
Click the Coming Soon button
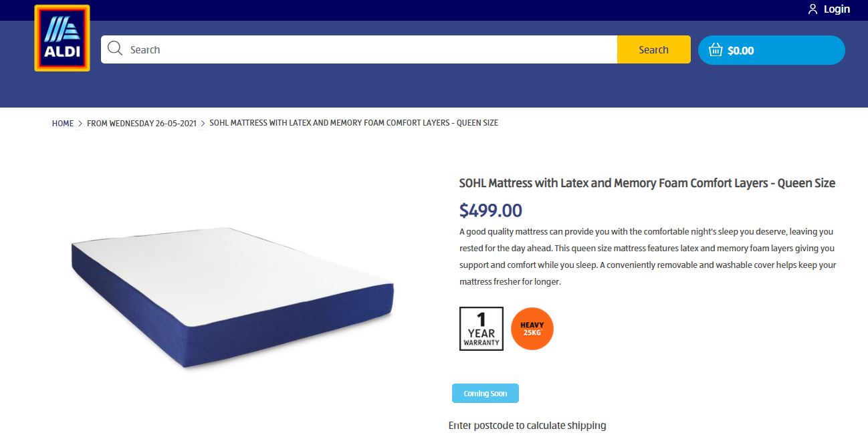[485, 393]
